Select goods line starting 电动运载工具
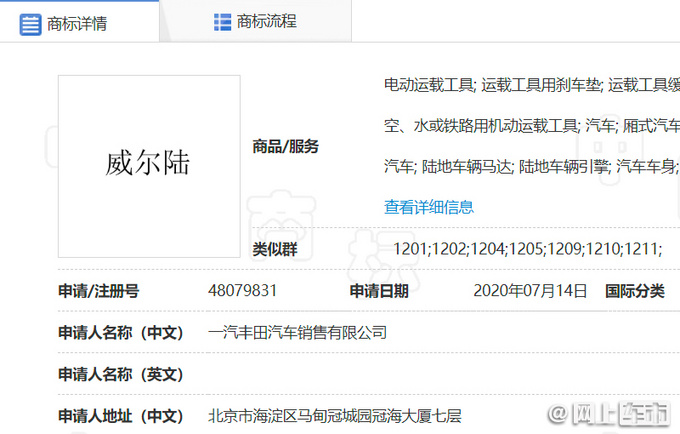680x434 pixels. coord(532,85)
